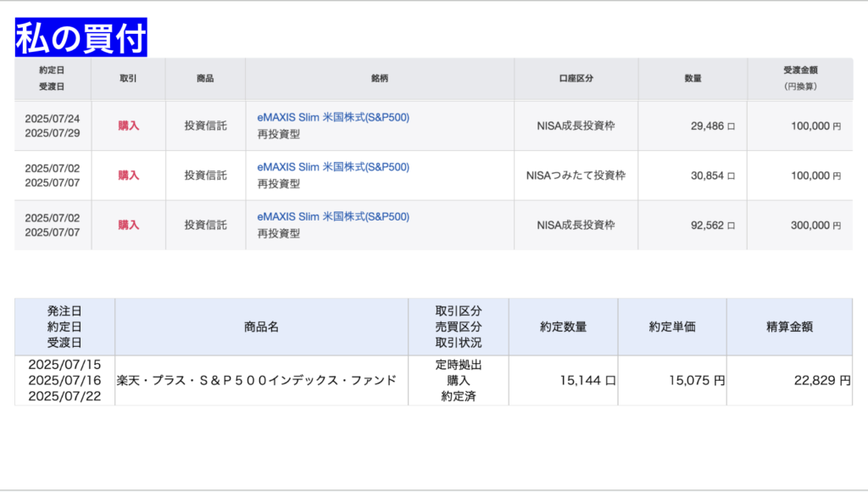The height and width of the screenshot is (492, 868).
Task: Click the 定時拠出 購入 約定済 cell
Action: pos(459,380)
